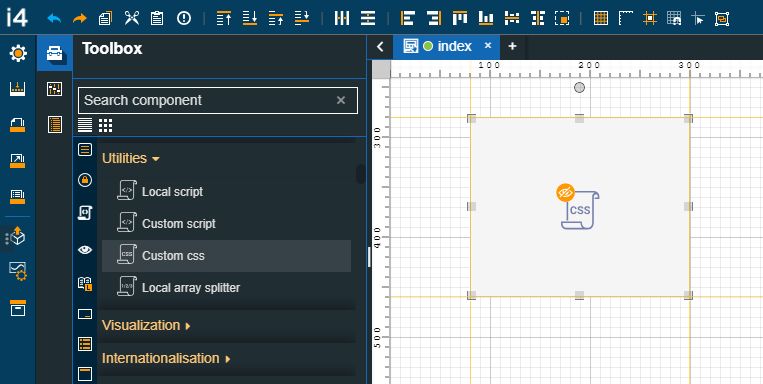Click the send backward icon
Viewport: 763px width, 384px height.
coord(302,18)
